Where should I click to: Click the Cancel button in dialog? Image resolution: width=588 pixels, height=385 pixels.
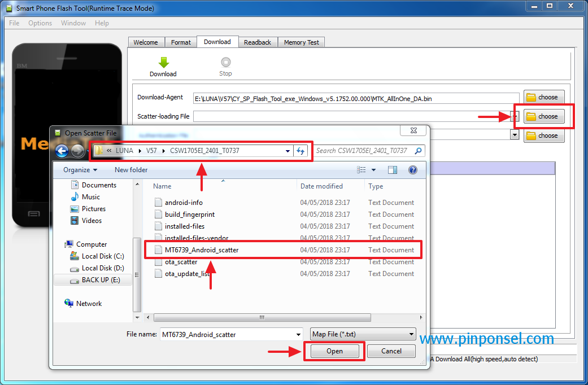coord(391,351)
